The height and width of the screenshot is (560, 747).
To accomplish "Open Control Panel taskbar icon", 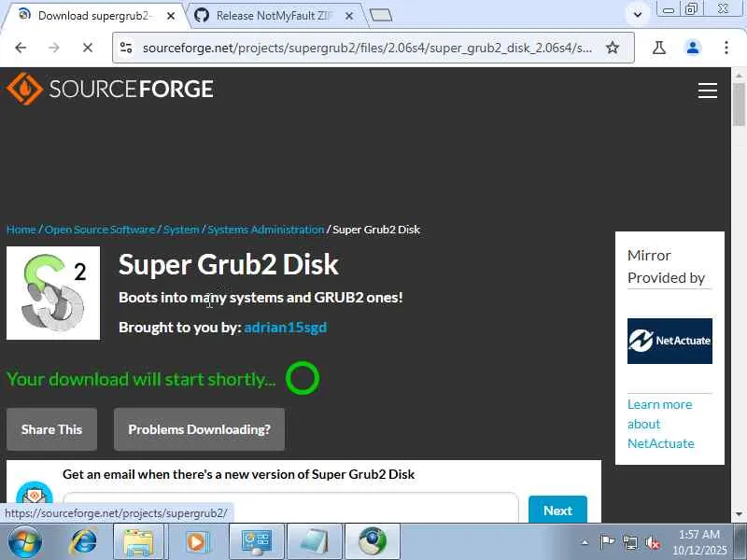I will point(257,542).
